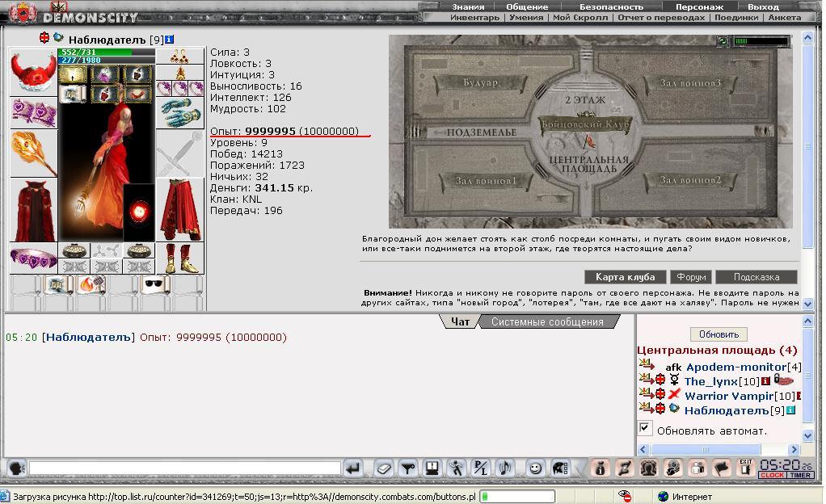This screenshot has width=826, height=504.
Task: Click the Выход menu item
Action: click(x=763, y=6)
